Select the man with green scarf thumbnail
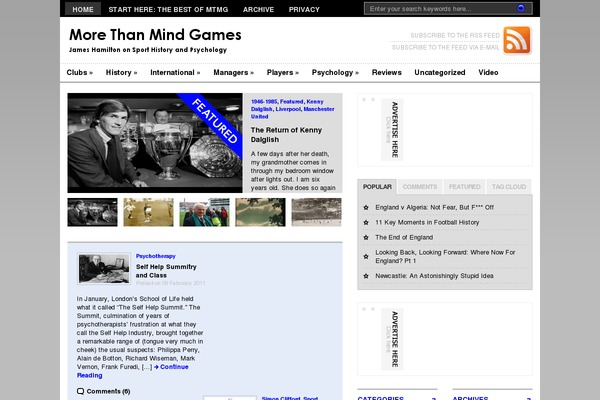 (204, 212)
